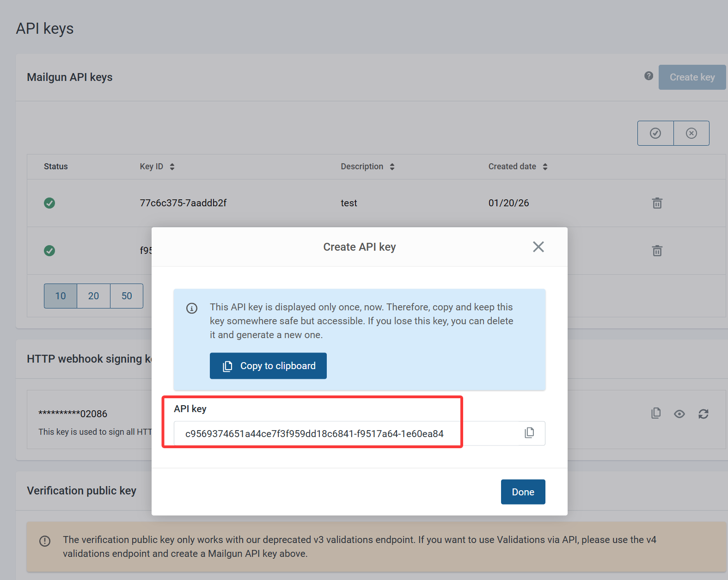
Task: Click the help question mark icon
Action: (648, 76)
